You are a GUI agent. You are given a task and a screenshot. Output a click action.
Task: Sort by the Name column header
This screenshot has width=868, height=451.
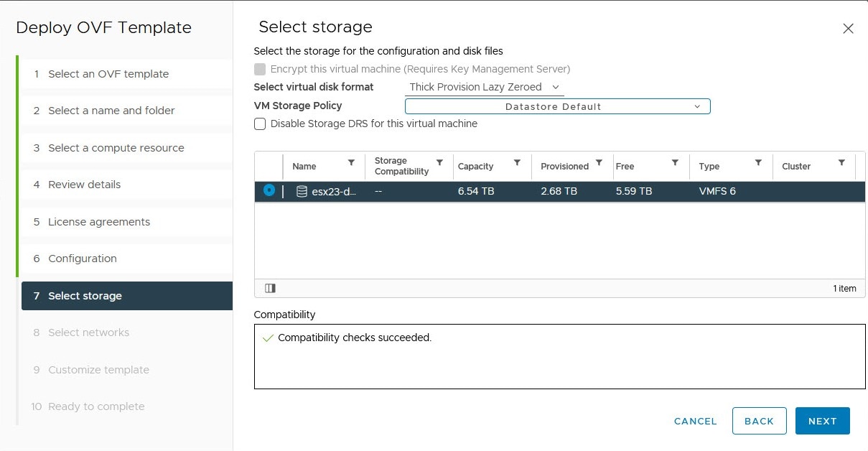304,167
